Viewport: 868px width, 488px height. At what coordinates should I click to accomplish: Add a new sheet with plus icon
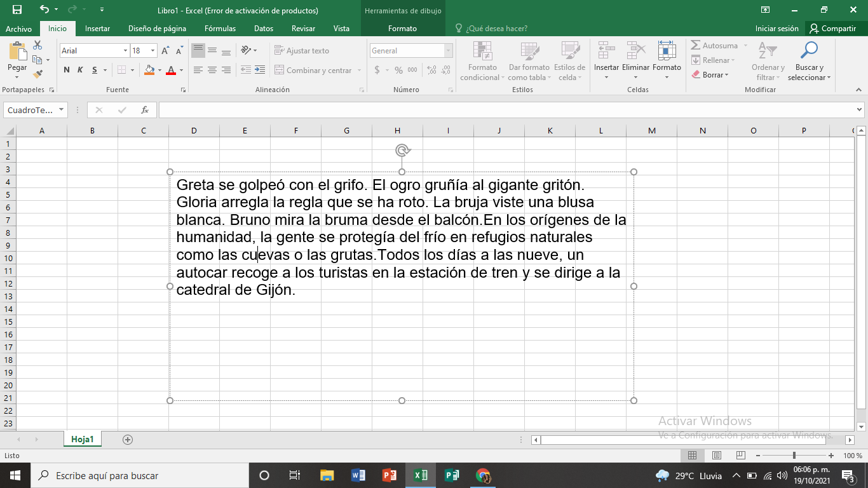click(128, 439)
